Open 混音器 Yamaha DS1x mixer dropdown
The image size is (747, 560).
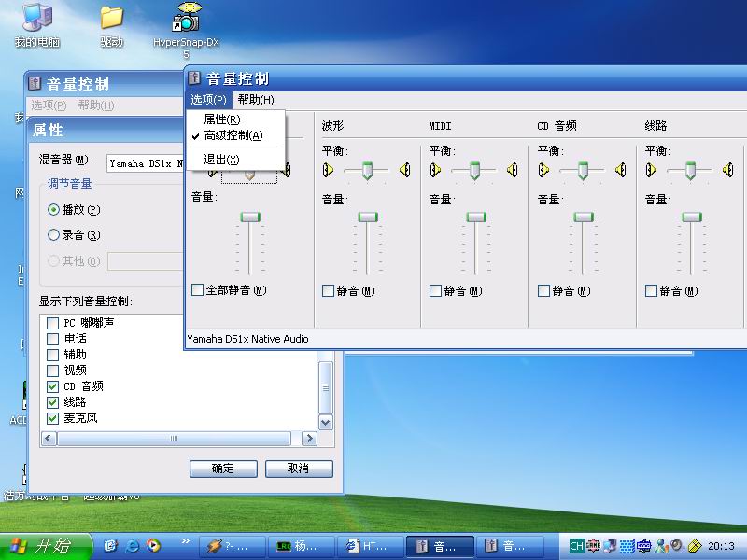146,163
